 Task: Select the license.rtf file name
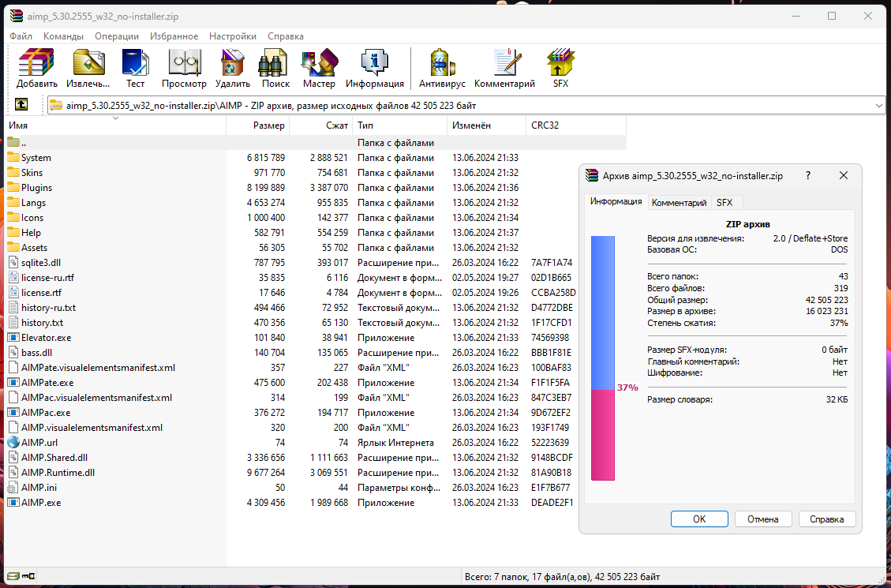click(42, 293)
